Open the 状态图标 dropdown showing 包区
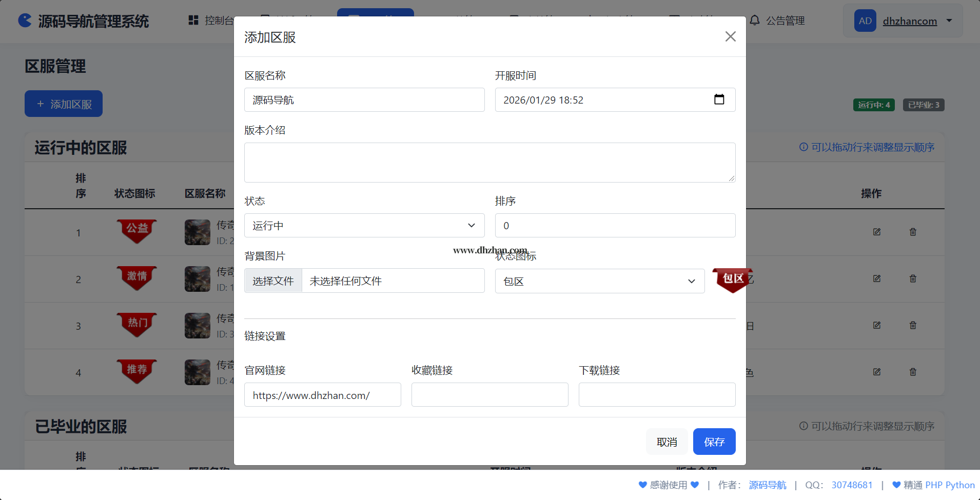This screenshot has width=980, height=500. [599, 281]
